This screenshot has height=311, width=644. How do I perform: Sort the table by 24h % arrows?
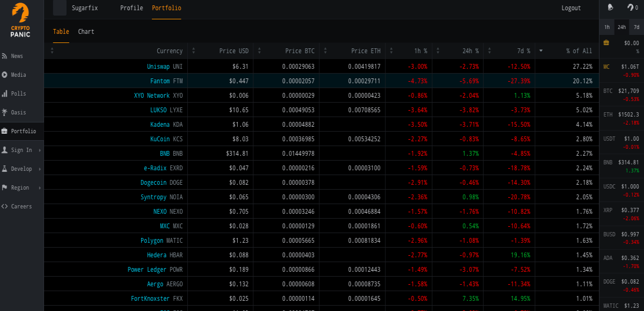point(438,50)
